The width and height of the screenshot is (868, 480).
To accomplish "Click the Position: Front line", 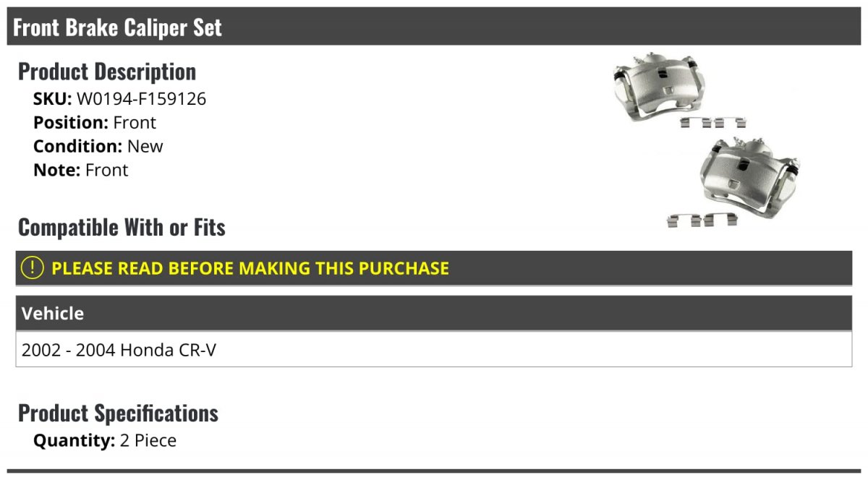I will pos(95,123).
